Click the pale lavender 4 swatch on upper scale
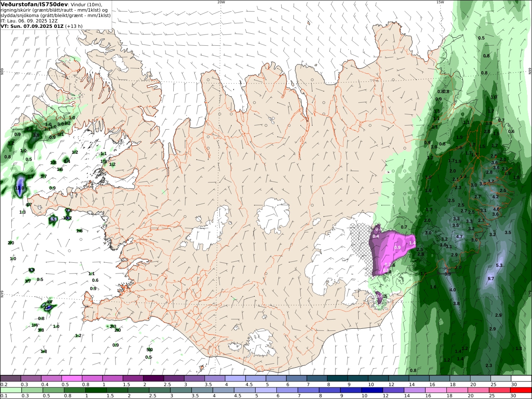 point(235,379)
